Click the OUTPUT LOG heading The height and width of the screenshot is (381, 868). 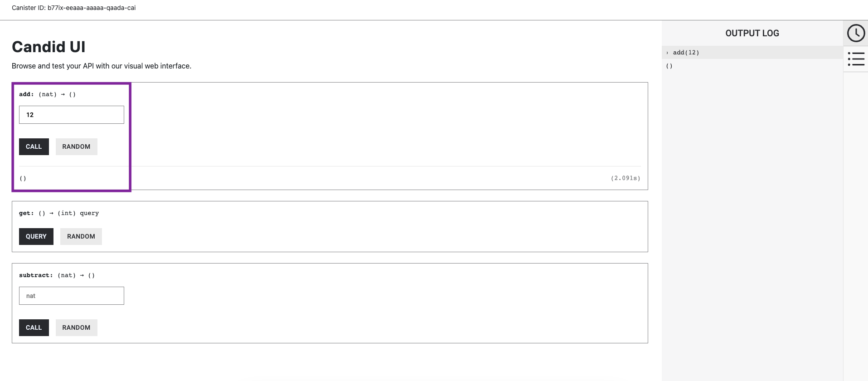pos(752,33)
